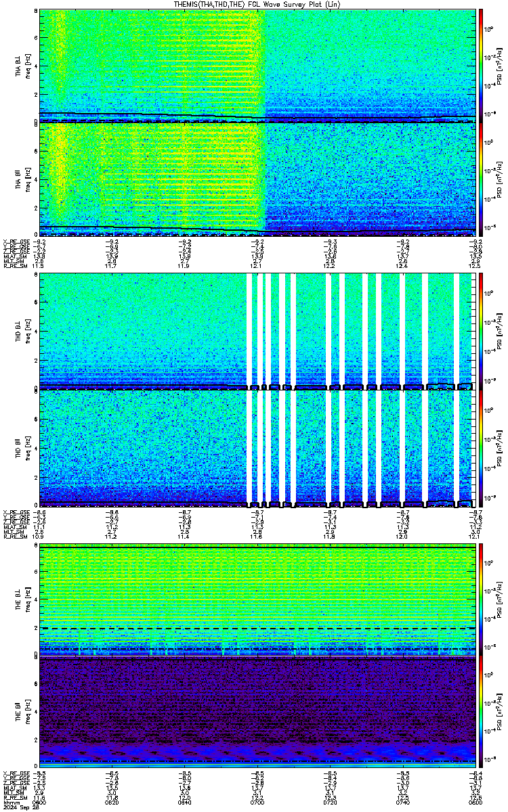Click the 0620 time tick label

pyautogui.click(x=112, y=803)
